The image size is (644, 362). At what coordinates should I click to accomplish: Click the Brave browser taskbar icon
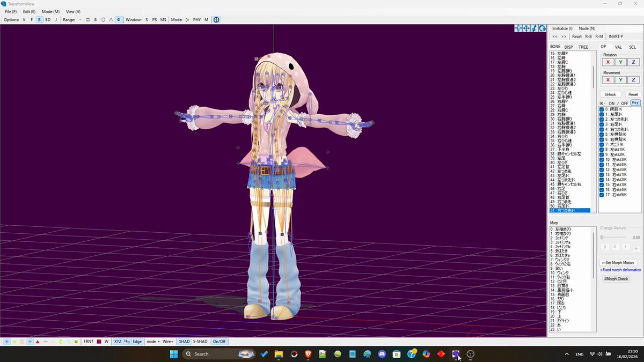click(x=309, y=354)
